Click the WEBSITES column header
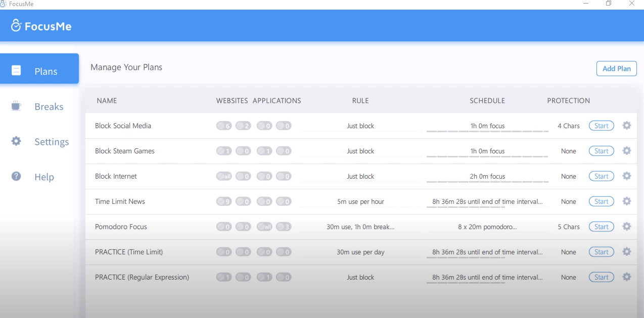 coord(232,100)
